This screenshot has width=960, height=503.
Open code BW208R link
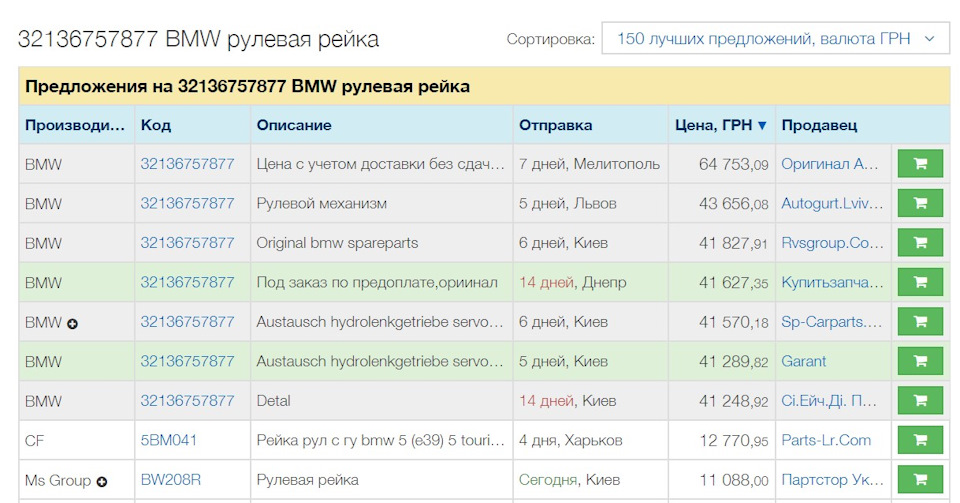point(170,480)
